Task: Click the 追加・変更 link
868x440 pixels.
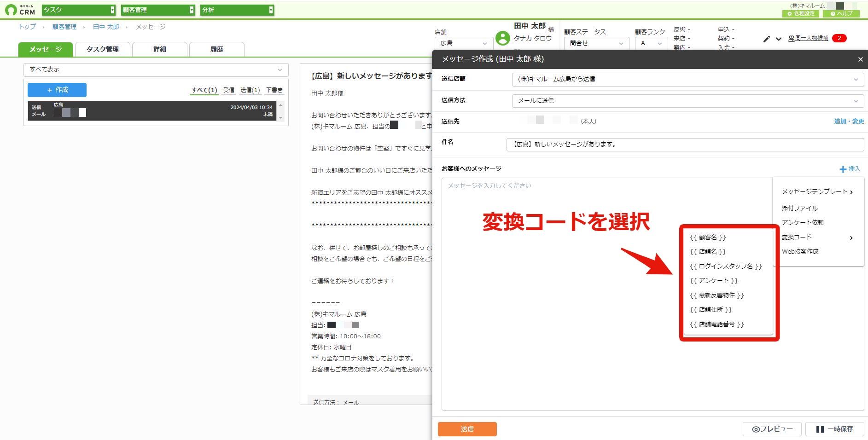Action: pos(849,121)
